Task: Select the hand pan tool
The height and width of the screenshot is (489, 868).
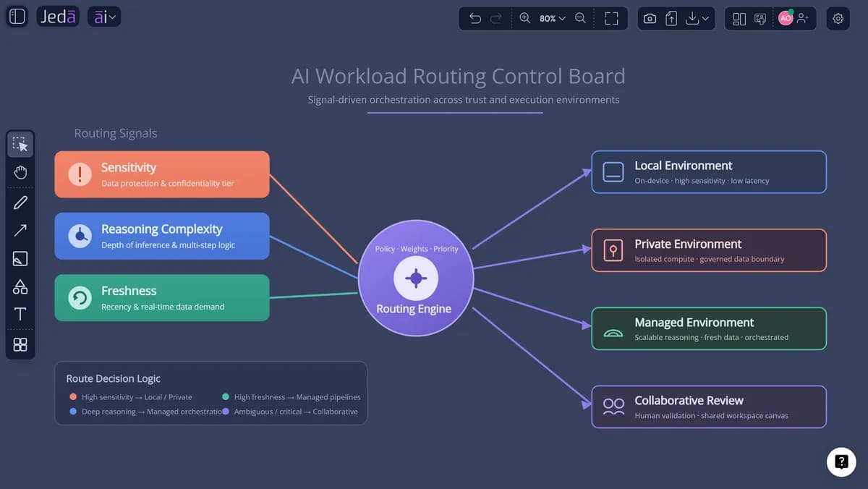Action: tap(20, 172)
